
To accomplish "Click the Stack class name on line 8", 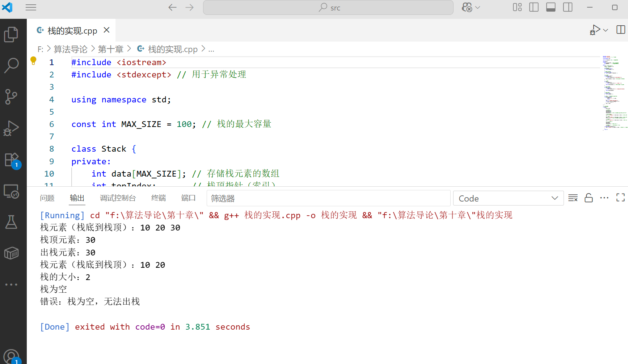I will (x=114, y=149).
